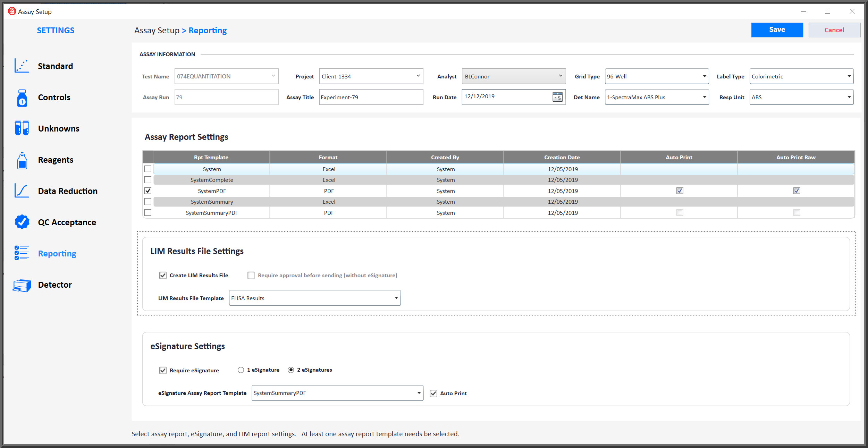Toggle Auto Print for SystemSummaryPDF row
Viewport: 868px width, 448px height.
[x=680, y=213]
